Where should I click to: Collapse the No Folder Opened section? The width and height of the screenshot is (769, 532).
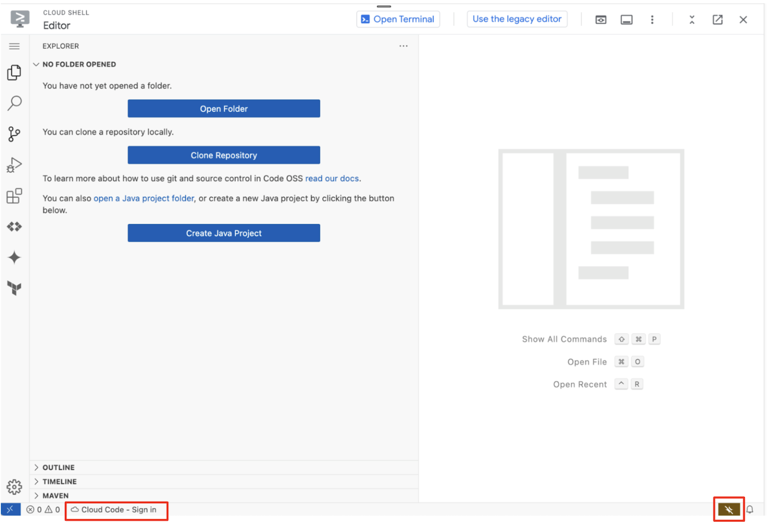coord(37,64)
